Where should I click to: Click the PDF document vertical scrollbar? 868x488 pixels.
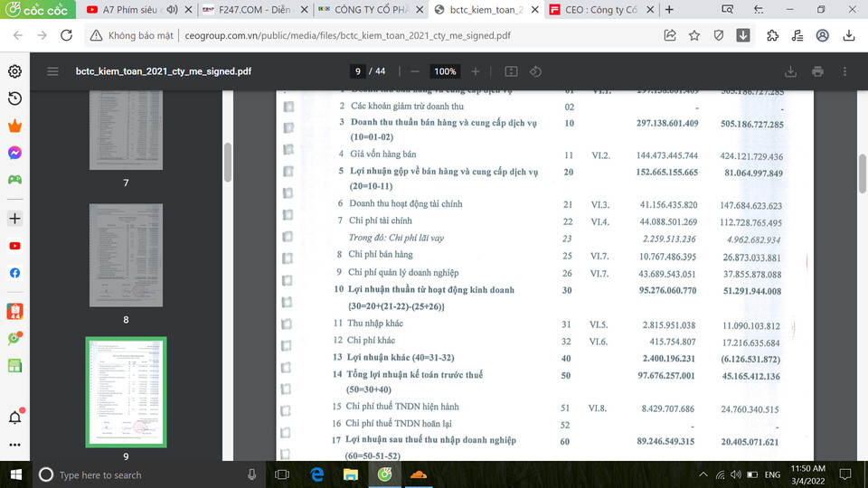point(862,174)
